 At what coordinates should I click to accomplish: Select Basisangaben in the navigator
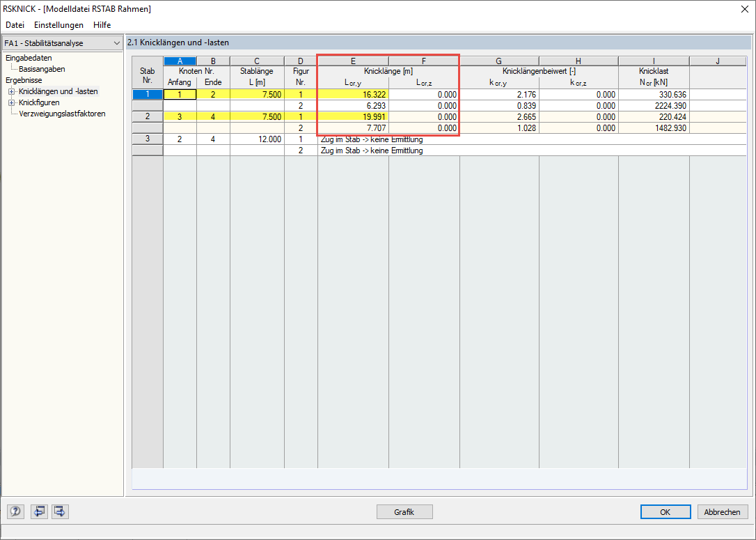[42, 69]
